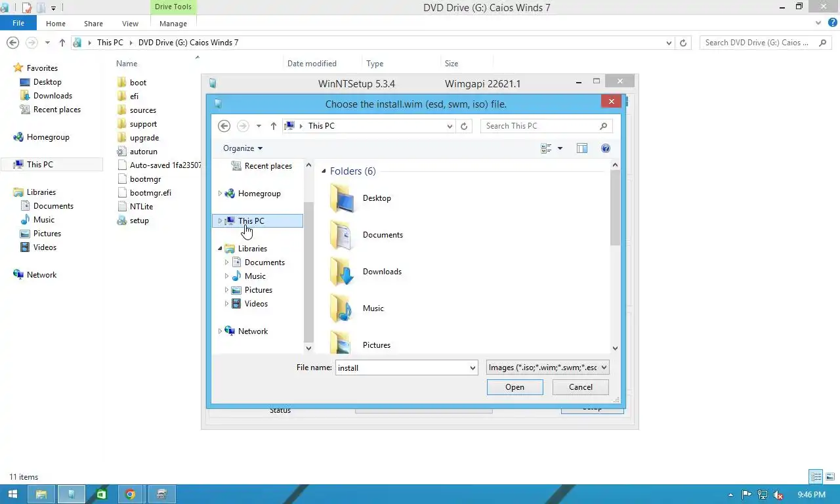840x504 pixels.
Task: Click the File name input field
Action: click(x=401, y=368)
